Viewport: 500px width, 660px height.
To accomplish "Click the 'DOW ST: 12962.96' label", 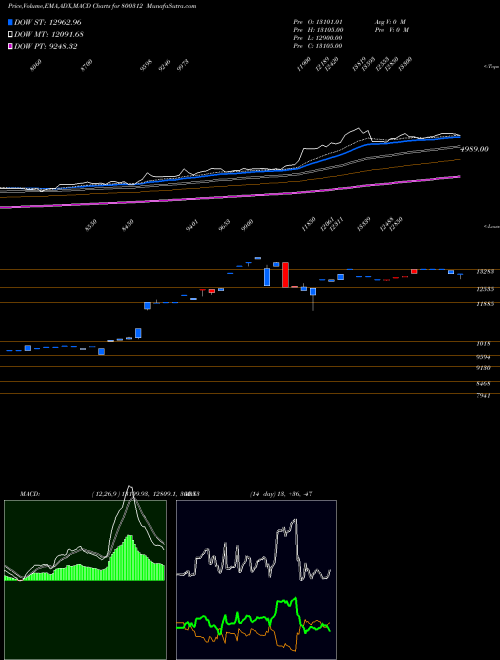I will [48, 22].
